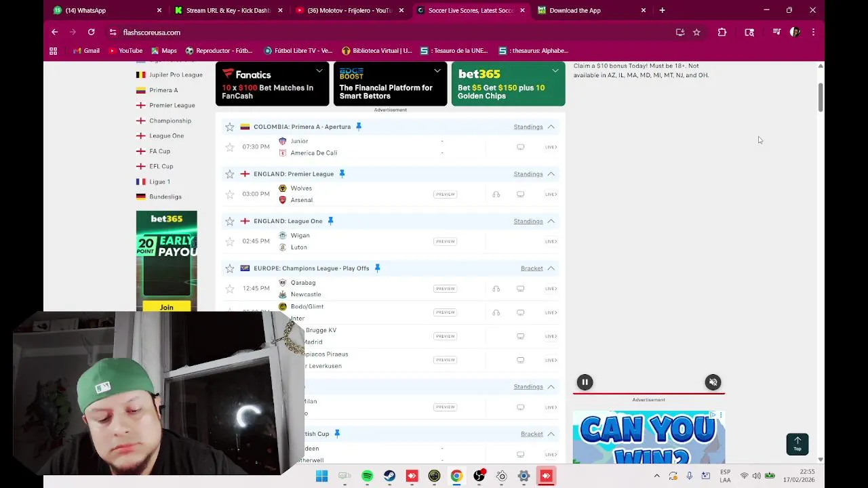
Task: Click audio headphones icon for Wolves vs Arsenal
Action: click(x=496, y=195)
